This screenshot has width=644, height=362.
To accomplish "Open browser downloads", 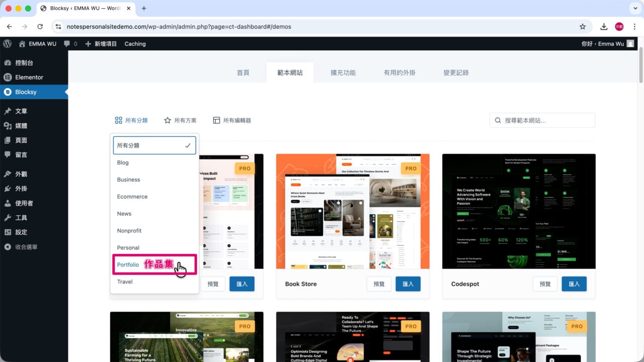I will (x=604, y=27).
